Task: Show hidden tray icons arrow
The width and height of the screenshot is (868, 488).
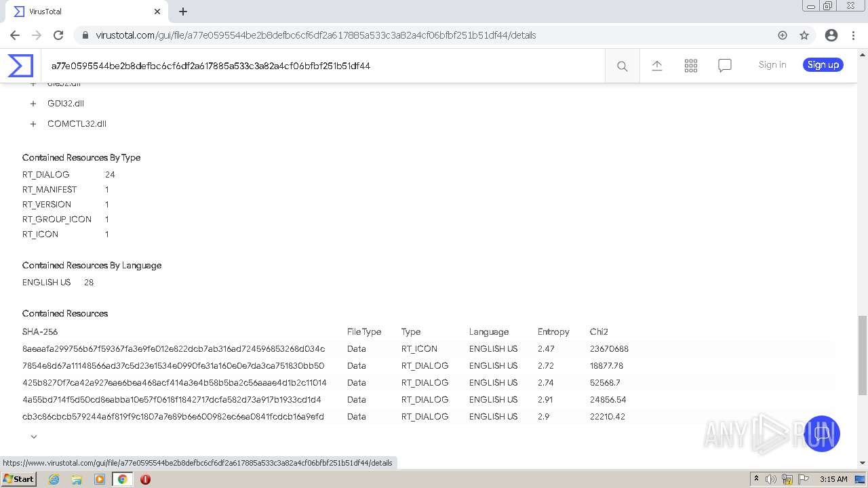Action: click(757, 479)
